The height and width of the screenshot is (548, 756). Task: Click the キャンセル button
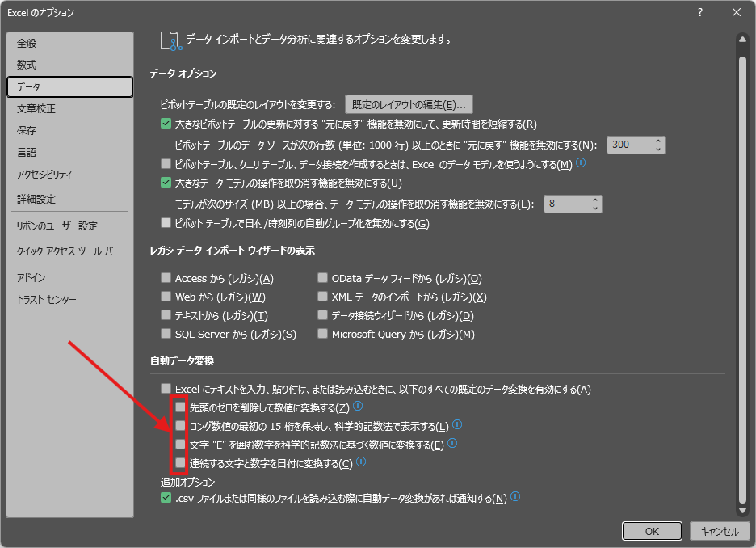point(720,531)
